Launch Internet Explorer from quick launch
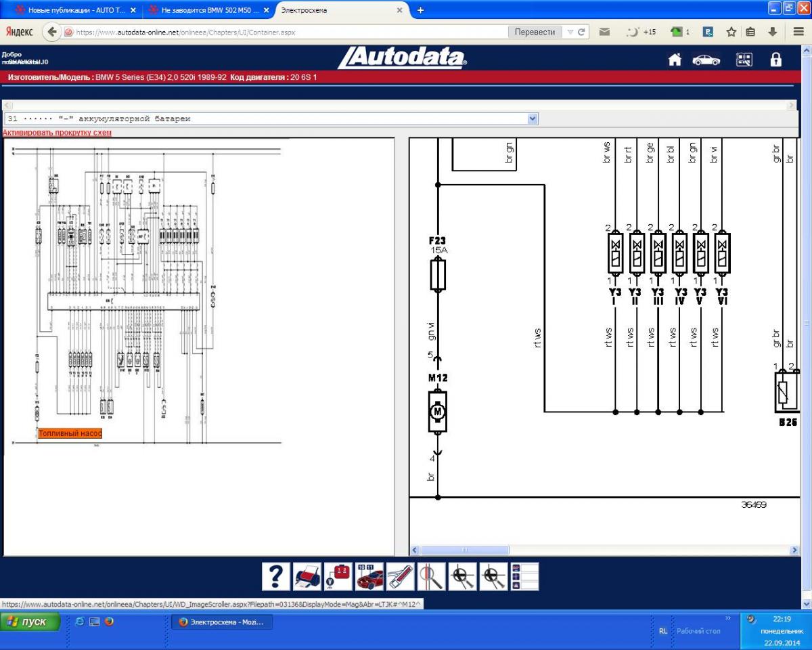The image size is (812, 650). [80, 621]
